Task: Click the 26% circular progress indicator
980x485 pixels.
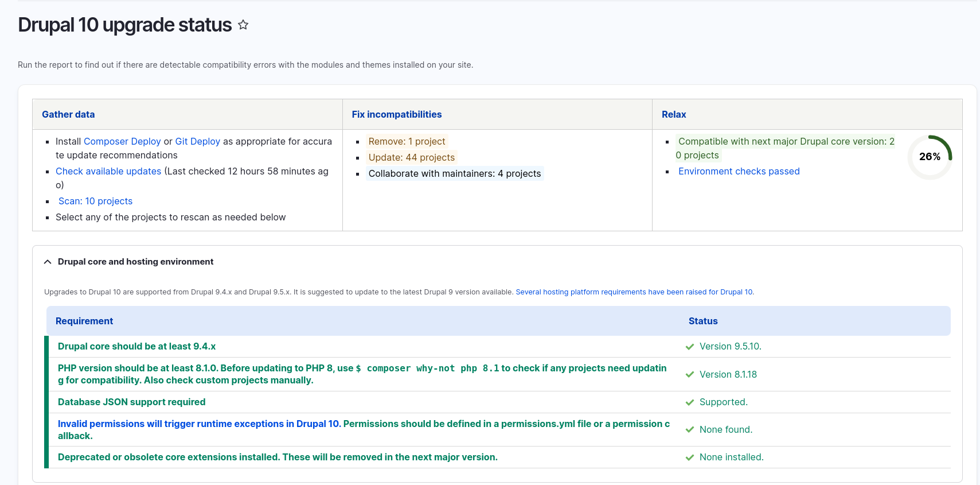Action: (x=930, y=157)
